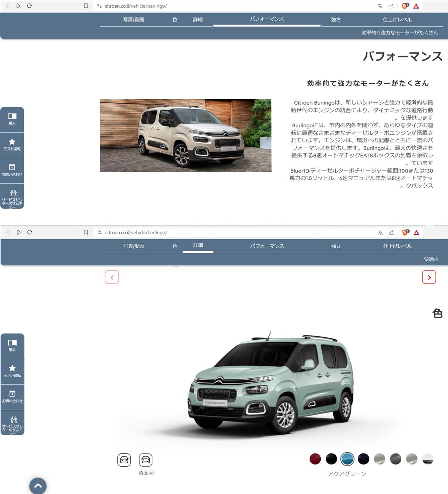This screenshot has height=494, width=448.
Task: Click the 快適さ sub-navigation link
Action: pos(431,259)
